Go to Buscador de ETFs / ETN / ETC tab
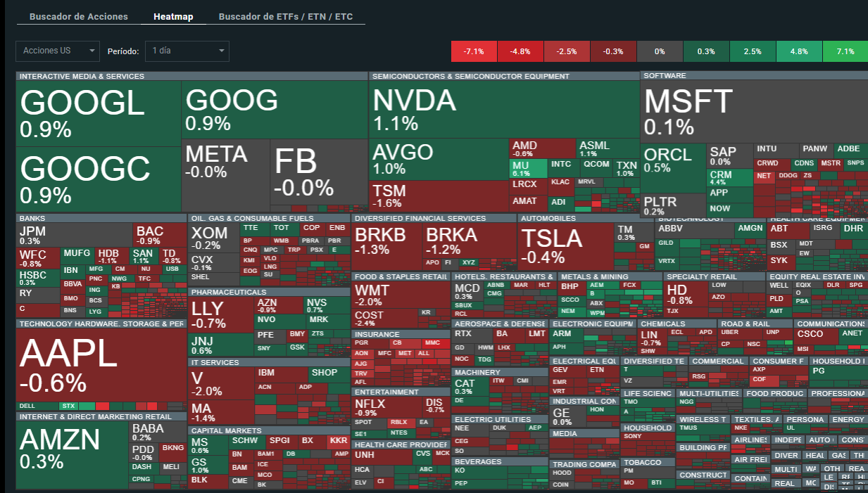 click(285, 16)
